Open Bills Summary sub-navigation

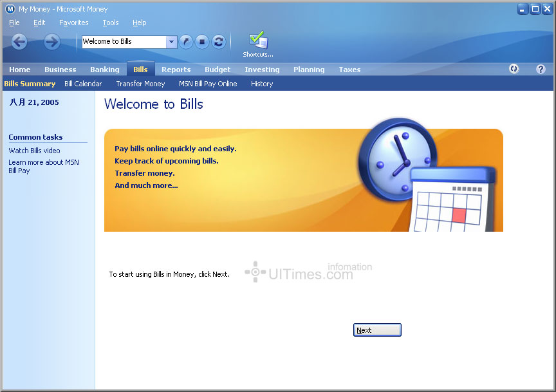tap(30, 84)
